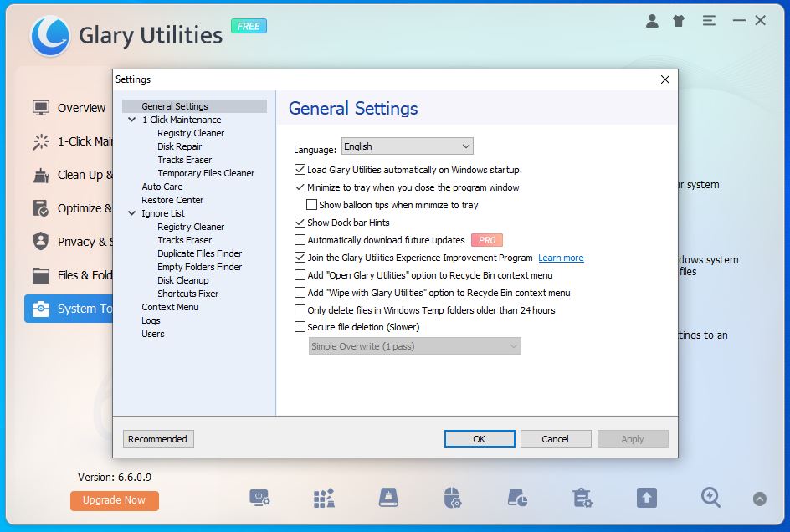Select General Settings in the settings tree
The height and width of the screenshot is (532, 790).
(175, 106)
